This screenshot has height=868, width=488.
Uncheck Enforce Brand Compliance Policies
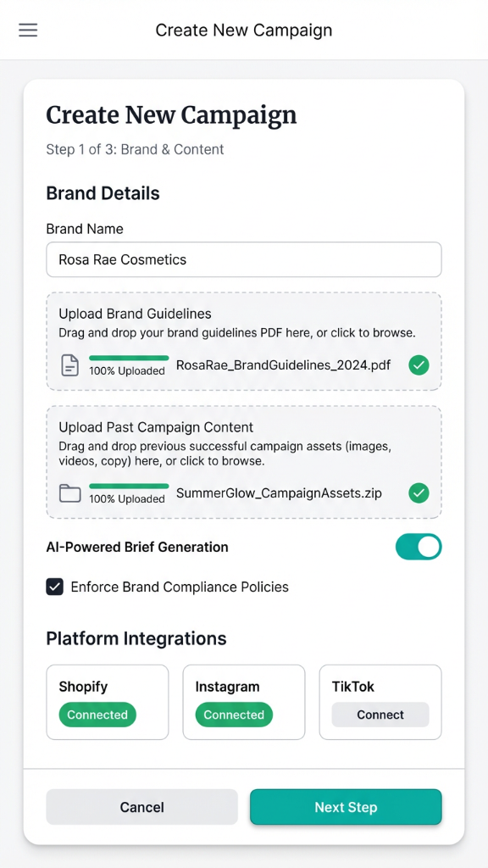(x=54, y=587)
